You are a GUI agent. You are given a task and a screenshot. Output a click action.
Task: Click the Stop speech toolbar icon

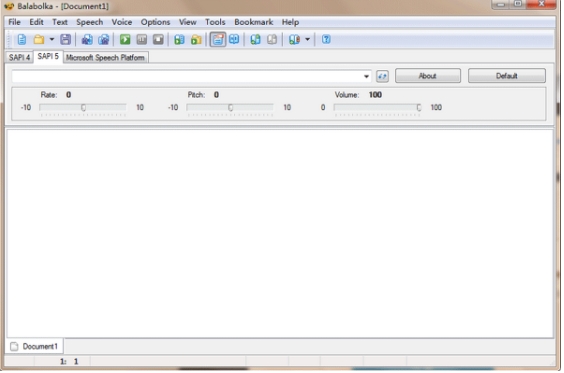(158, 40)
